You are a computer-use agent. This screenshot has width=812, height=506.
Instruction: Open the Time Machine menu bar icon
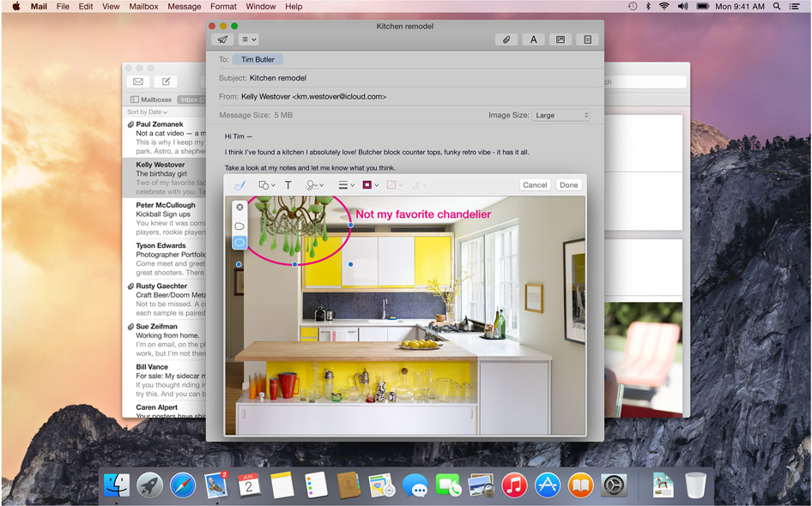633,6
